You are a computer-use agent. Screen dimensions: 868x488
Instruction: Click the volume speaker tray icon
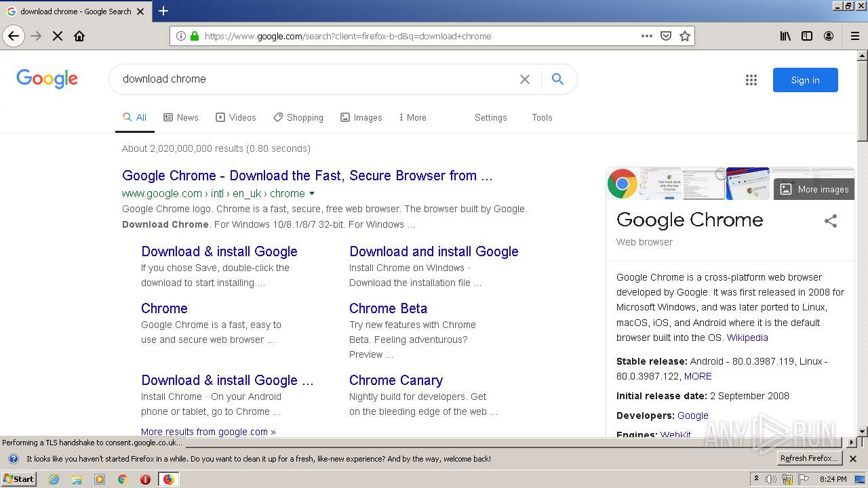[771, 479]
